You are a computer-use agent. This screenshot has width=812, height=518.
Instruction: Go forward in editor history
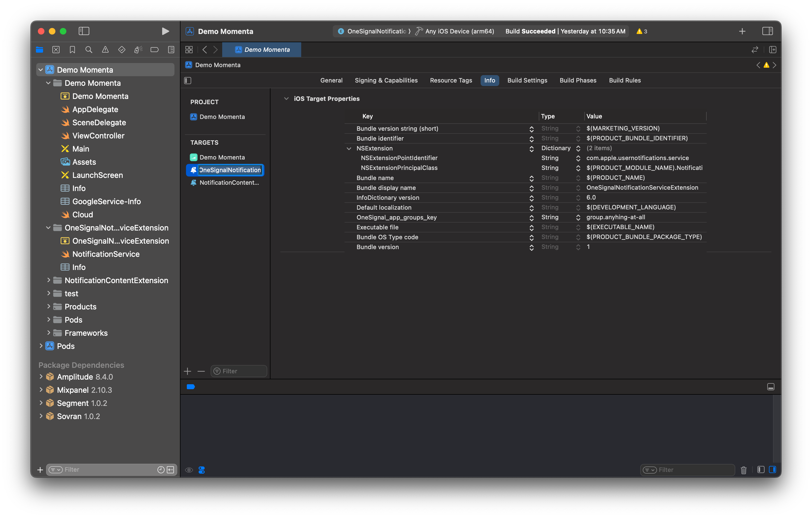[215, 50]
